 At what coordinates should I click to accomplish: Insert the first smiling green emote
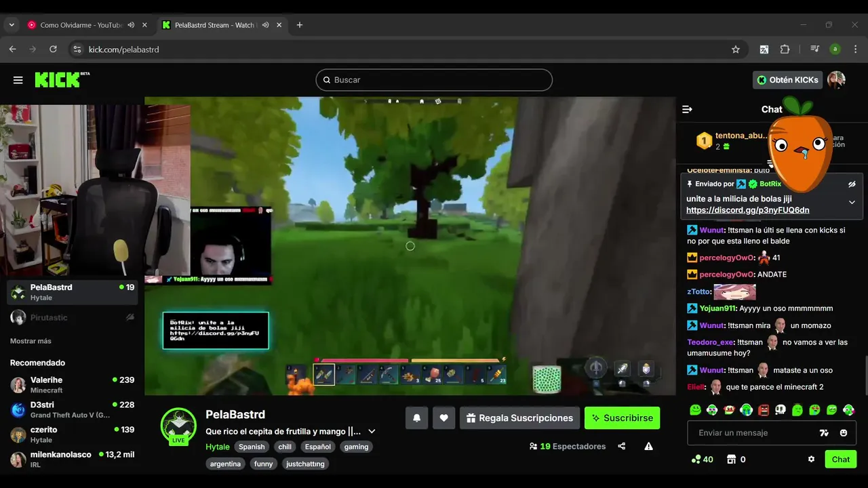click(x=695, y=409)
